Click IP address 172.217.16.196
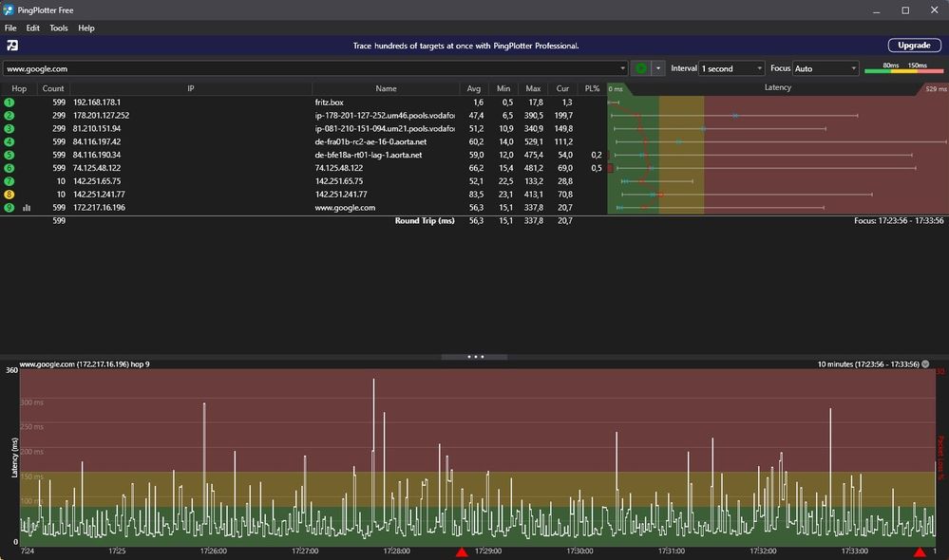The height and width of the screenshot is (560, 949). pyautogui.click(x=99, y=208)
